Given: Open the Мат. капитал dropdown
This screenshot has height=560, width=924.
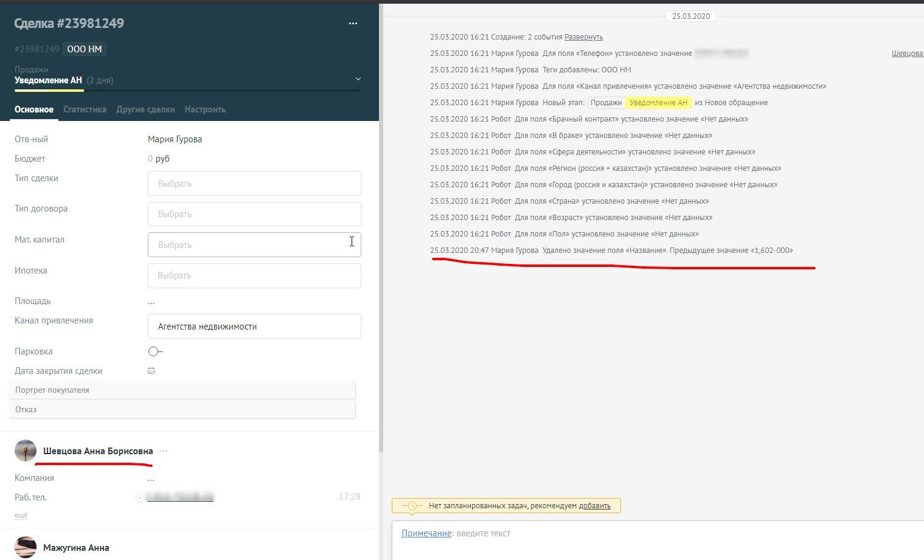Looking at the screenshot, I should [x=254, y=244].
